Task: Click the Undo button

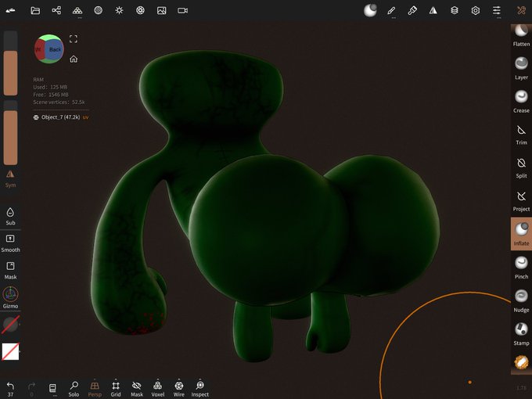Action: 10,389
